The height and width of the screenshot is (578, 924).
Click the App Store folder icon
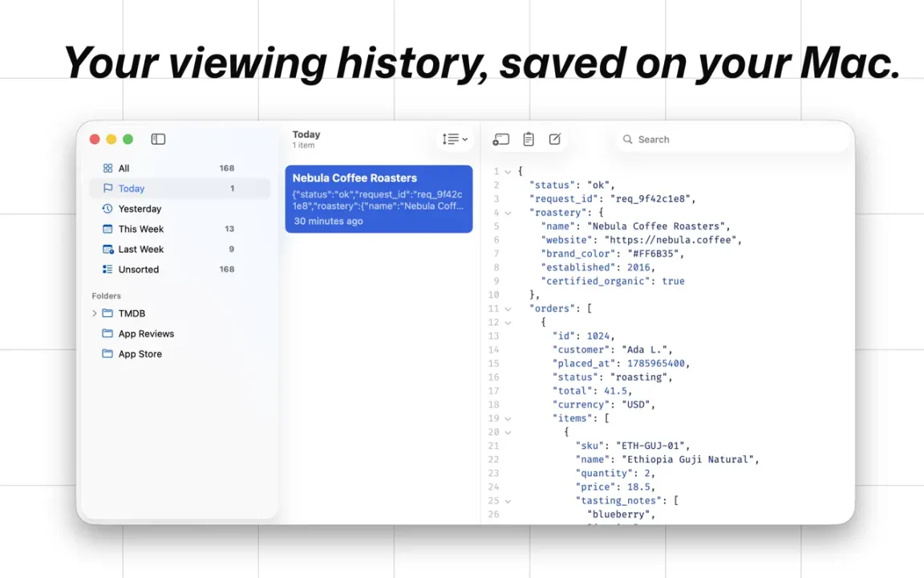coord(107,353)
